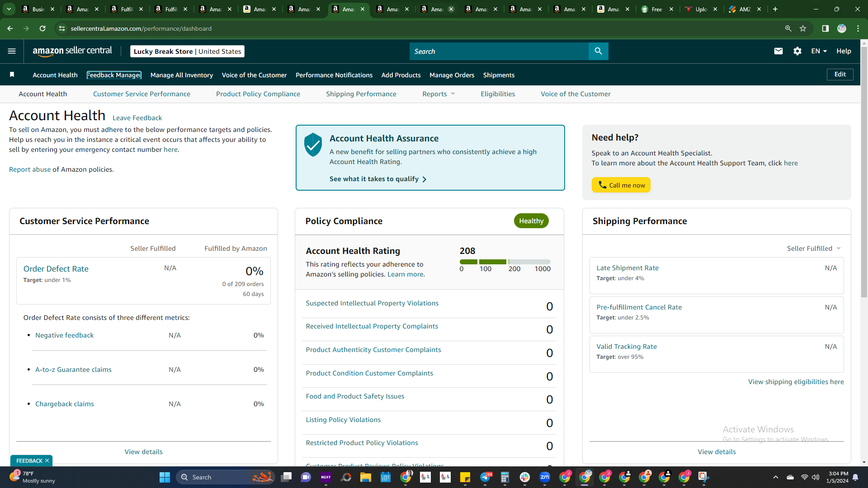Open Telegram from the taskbar
This screenshot has width=868, height=488.
(x=485, y=477)
